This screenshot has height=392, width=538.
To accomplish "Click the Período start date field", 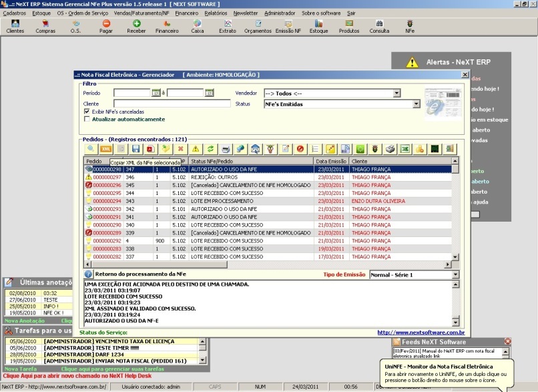I will [x=132, y=93].
